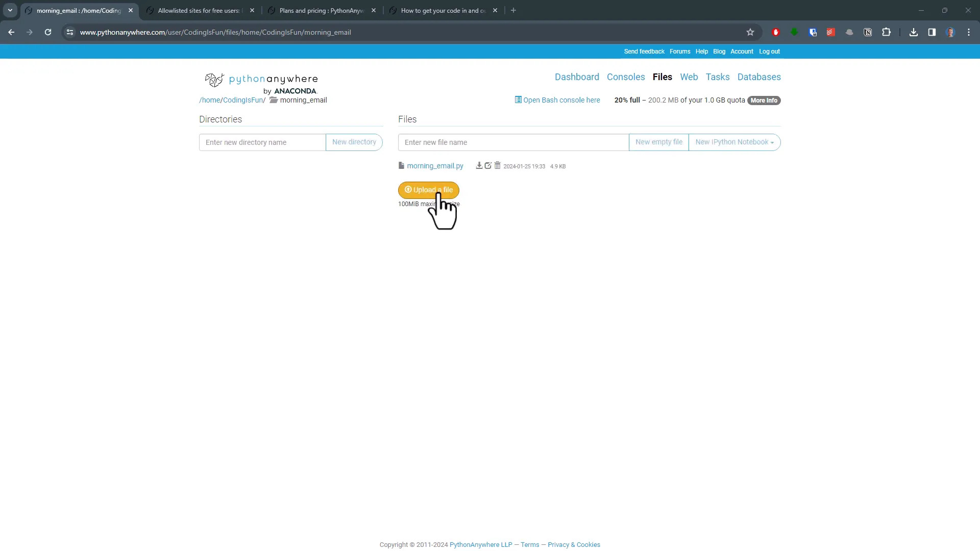The height and width of the screenshot is (551, 980).
Task: Open Chrome's three-dot menu
Action: click(x=968, y=32)
